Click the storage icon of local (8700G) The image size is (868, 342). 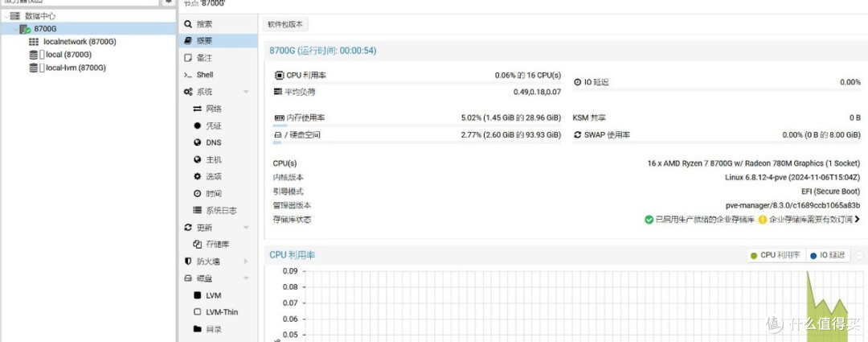click(x=34, y=55)
